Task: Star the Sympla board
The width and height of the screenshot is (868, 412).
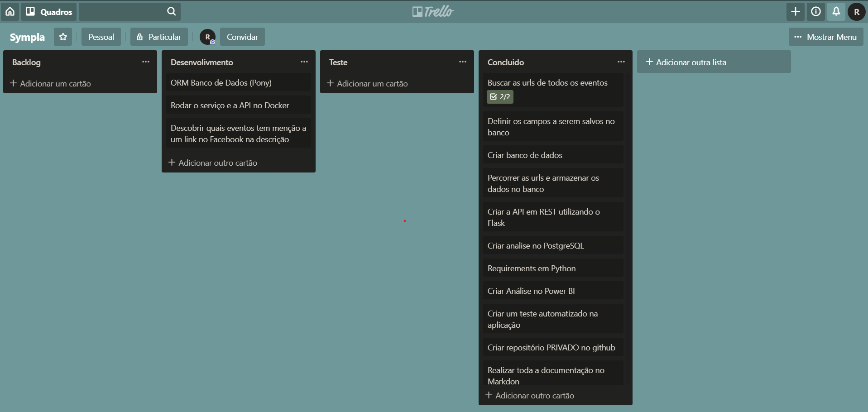Action: (63, 37)
